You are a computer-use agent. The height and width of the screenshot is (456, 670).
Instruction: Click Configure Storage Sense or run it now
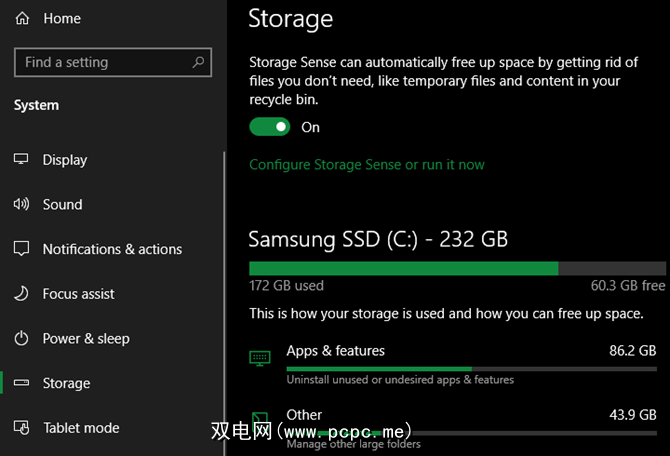pyautogui.click(x=367, y=164)
